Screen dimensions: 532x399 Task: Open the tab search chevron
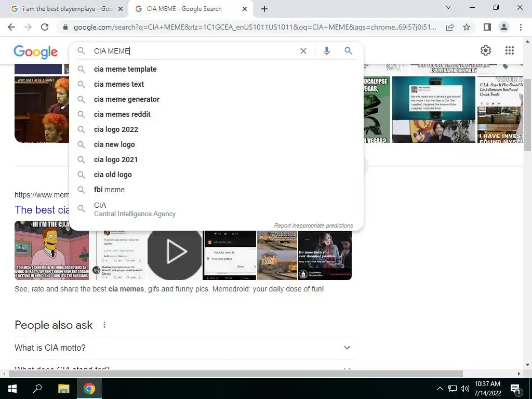coord(448,7)
